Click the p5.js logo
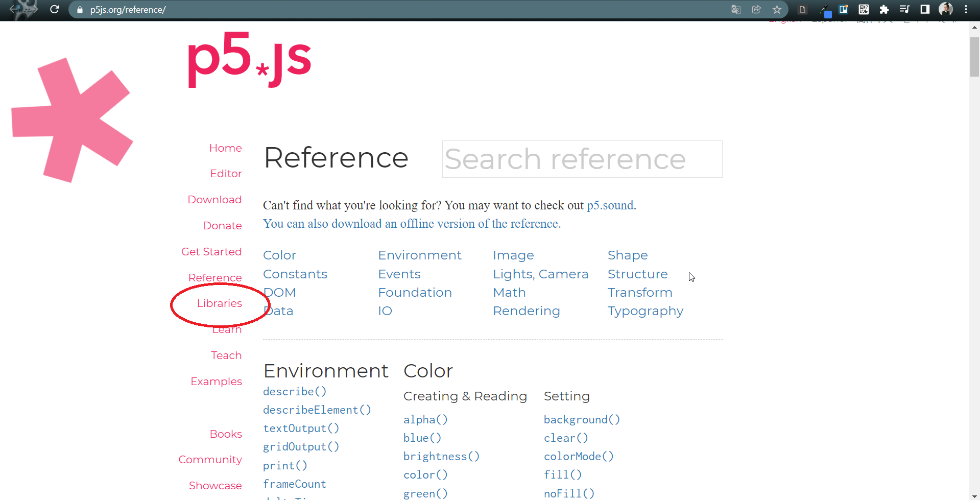The image size is (980, 500). (x=249, y=60)
